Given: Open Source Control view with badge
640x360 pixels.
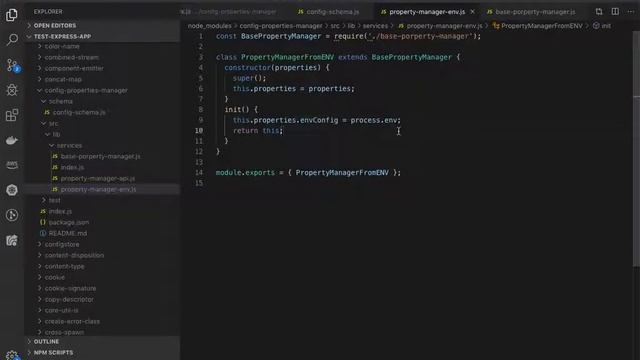Looking at the screenshot, I should pyautogui.click(x=13, y=65).
